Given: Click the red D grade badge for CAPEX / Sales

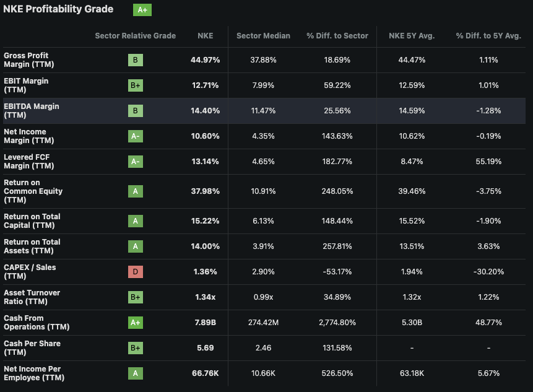Looking at the screenshot, I should 136,272.
